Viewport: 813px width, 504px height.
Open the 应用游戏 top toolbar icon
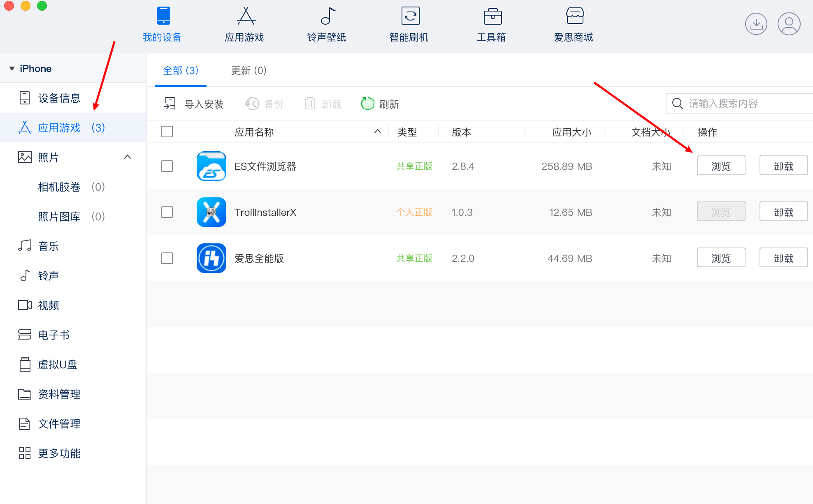246,16
